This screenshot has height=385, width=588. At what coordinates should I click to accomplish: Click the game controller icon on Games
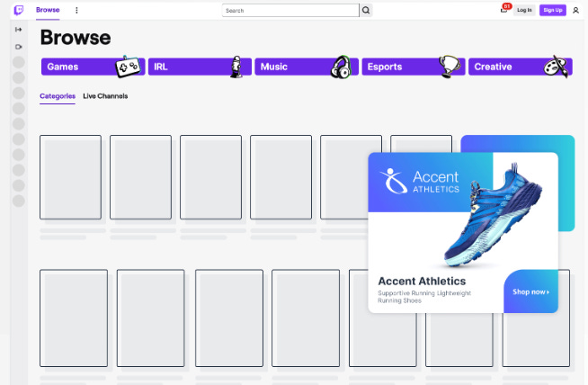pos(128,67)
